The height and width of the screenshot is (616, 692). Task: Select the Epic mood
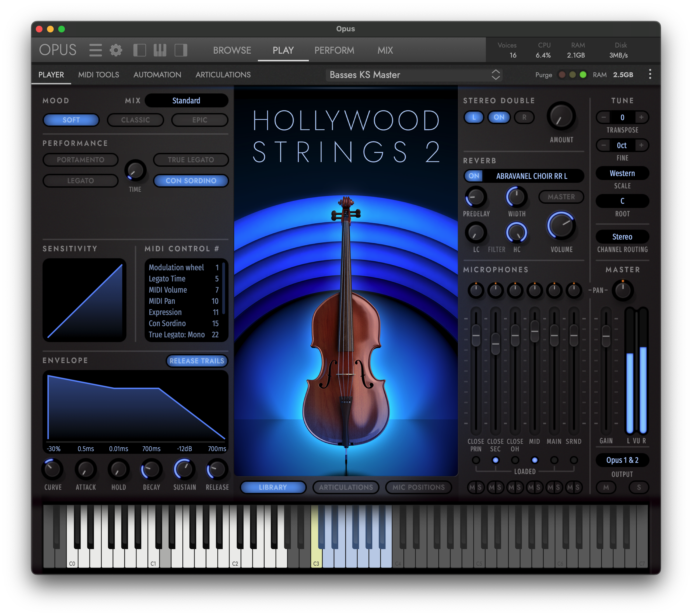pos(200,120)
